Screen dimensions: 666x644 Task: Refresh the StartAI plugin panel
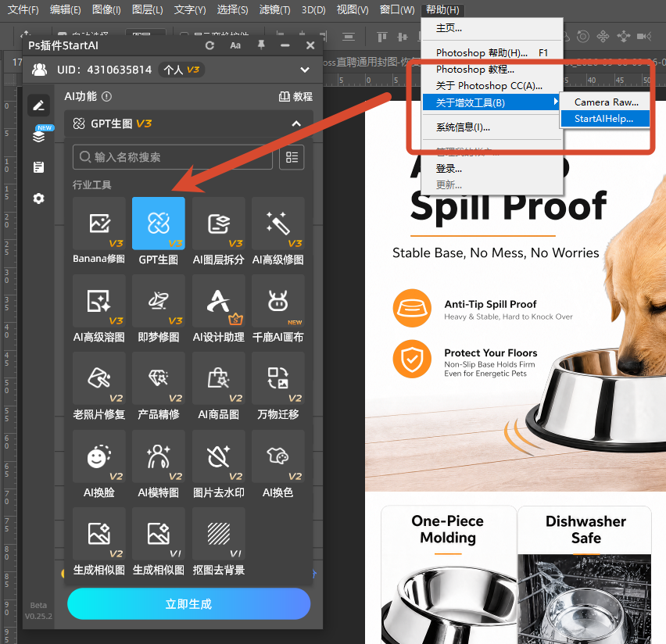(209, 45)
